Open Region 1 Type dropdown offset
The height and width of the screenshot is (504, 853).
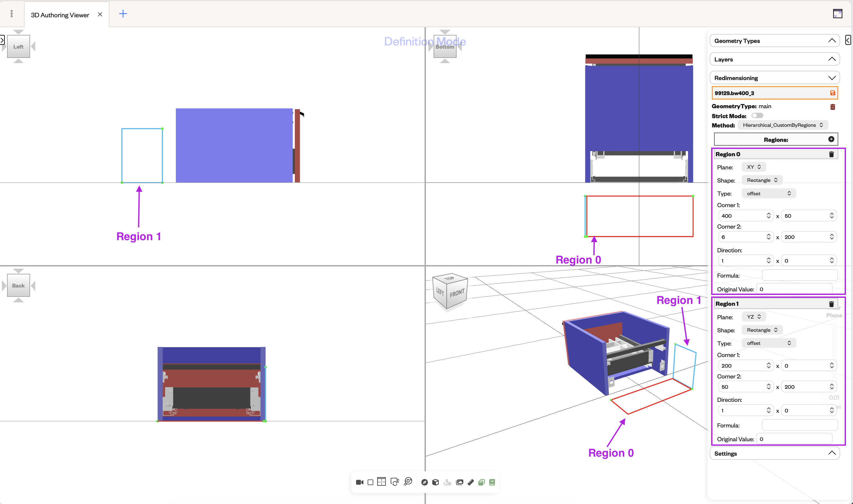[769, 343]
